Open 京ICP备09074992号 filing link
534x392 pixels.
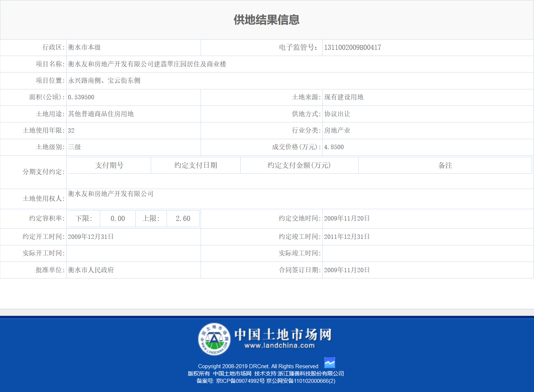click(x=240, y=381)
